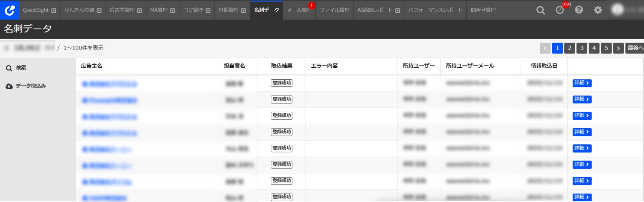Go to page 5
The height and width of the screenshot is (202, 644).
click(606, 48)
